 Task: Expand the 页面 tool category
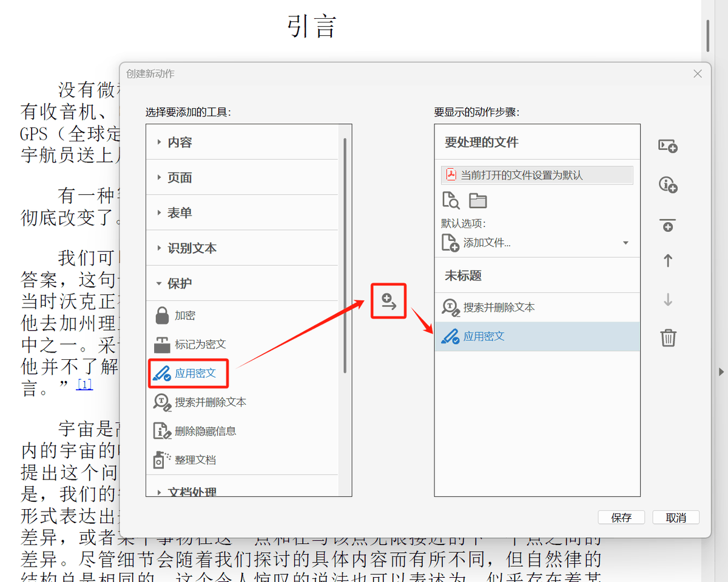click(x=241, y=177)
